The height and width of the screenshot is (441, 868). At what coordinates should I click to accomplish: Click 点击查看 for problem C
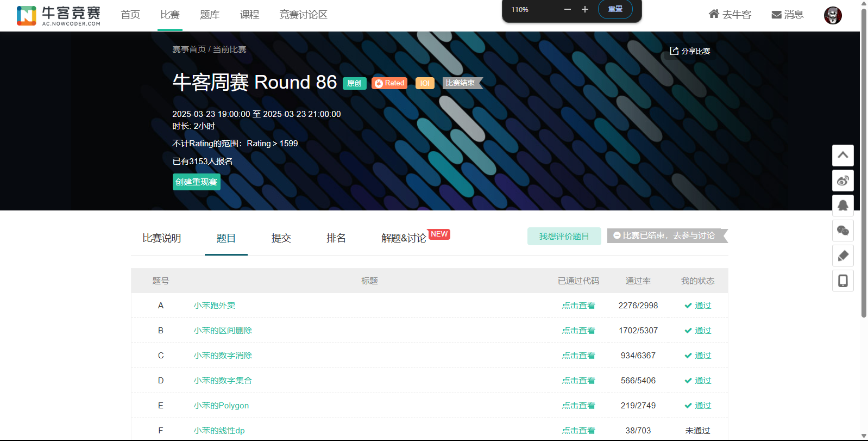tap(578, 356)
